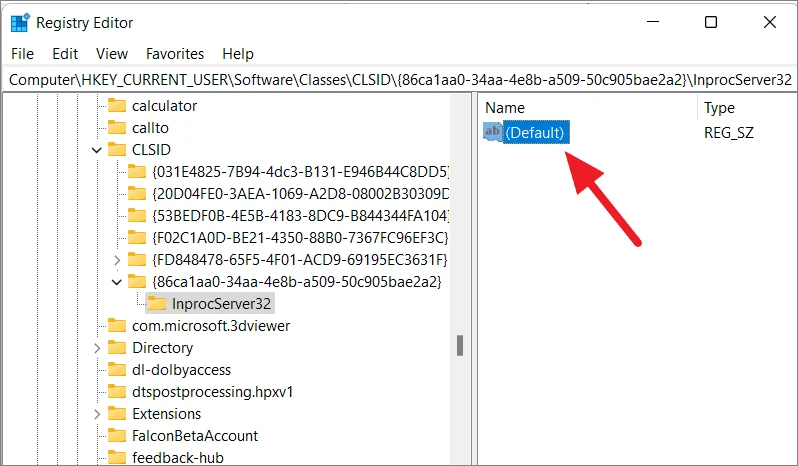Screen dimensions: 798x466
Task: Select the Directory key label
Action: point(162,347)
